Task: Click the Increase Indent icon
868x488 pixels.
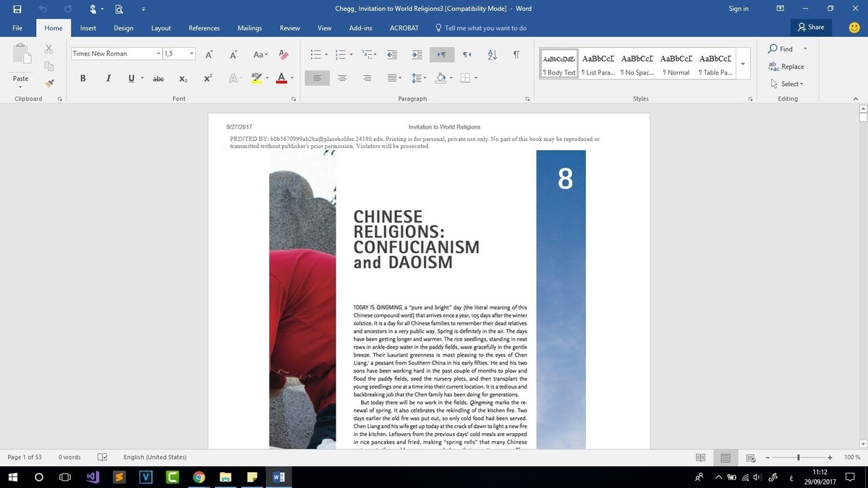Action: [417, 55]
